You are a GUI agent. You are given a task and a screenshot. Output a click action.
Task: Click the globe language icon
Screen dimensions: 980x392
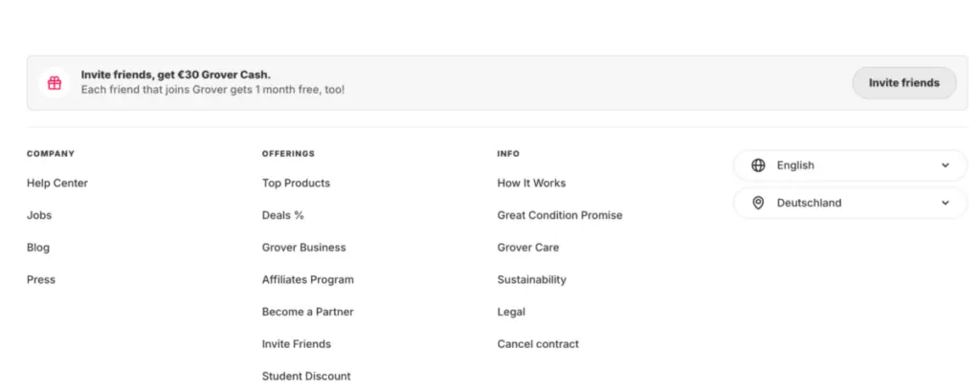click(758, 165)
